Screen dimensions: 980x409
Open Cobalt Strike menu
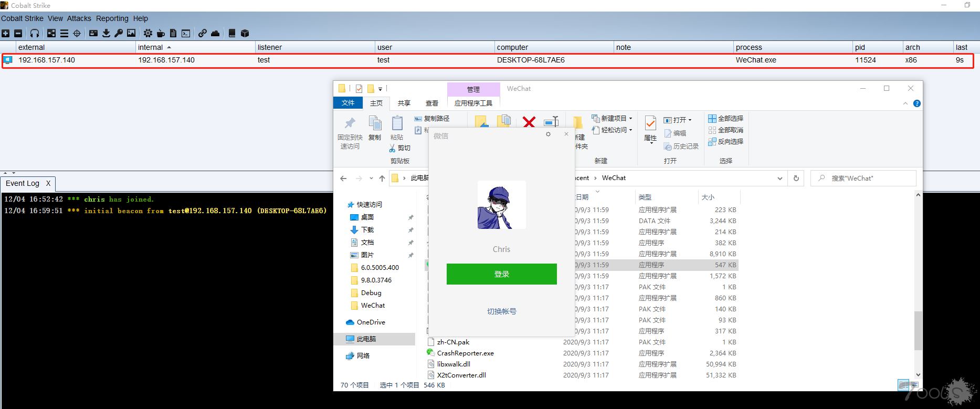coord(23,18)
